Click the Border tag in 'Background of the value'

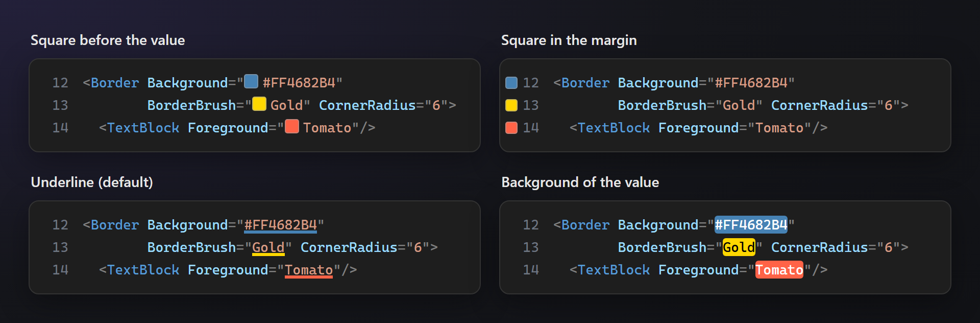click(585, 225)
